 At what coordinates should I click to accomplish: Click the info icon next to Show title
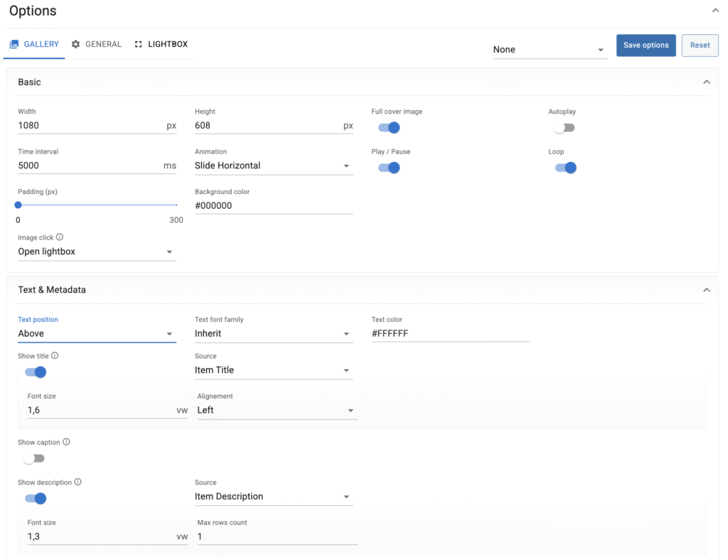point(55,356)
